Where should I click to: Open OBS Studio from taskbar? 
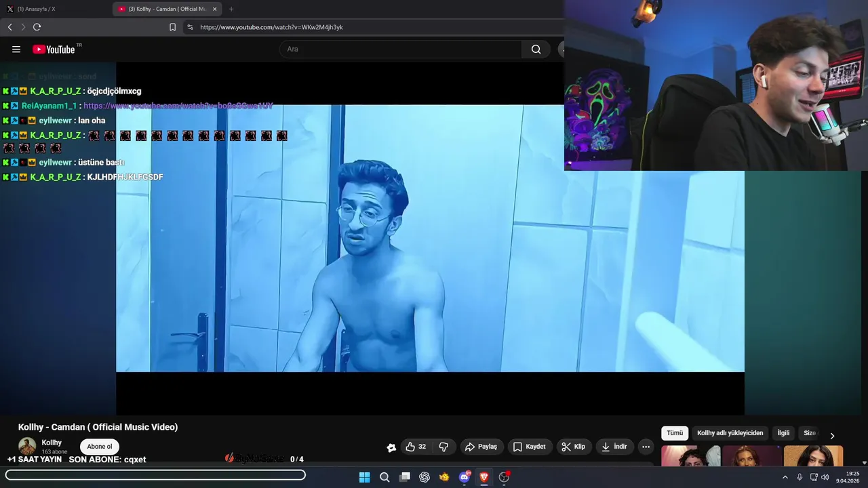(504, 477)
